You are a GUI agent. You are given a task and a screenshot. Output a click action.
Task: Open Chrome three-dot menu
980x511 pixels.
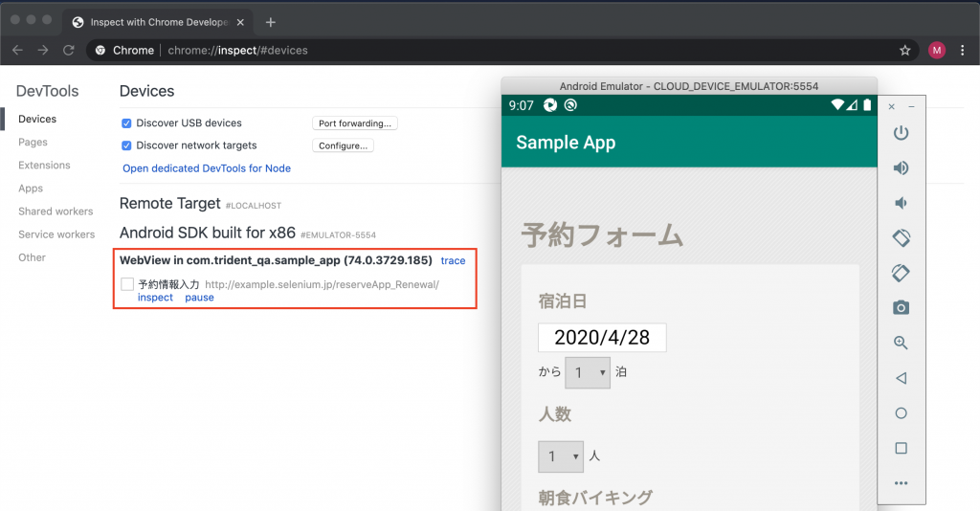point(963,51)
